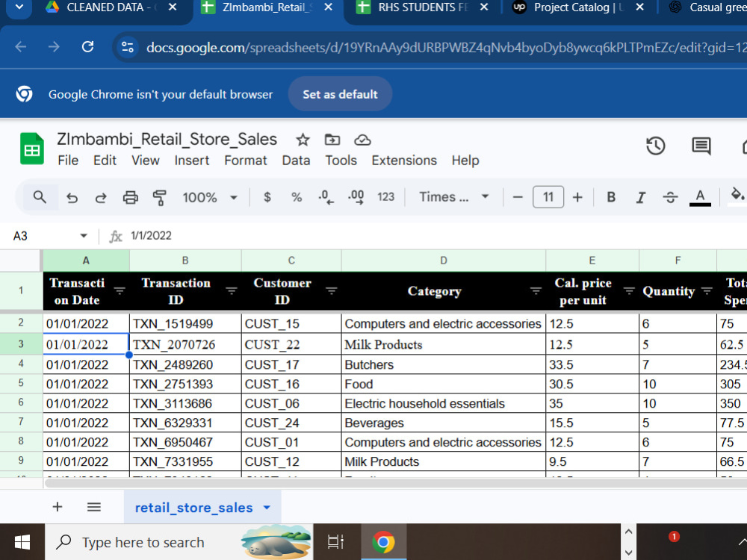The image size is (747, 560).
Task: View site information icon in address bar
Action: pyautogui.click(x=128, y=47)
